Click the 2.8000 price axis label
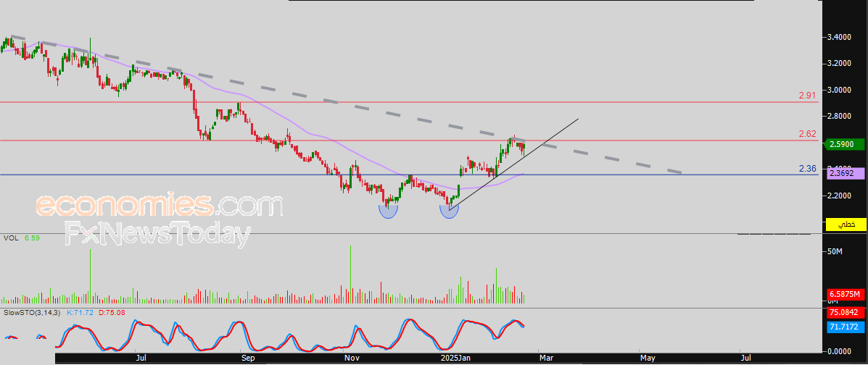 839,116
